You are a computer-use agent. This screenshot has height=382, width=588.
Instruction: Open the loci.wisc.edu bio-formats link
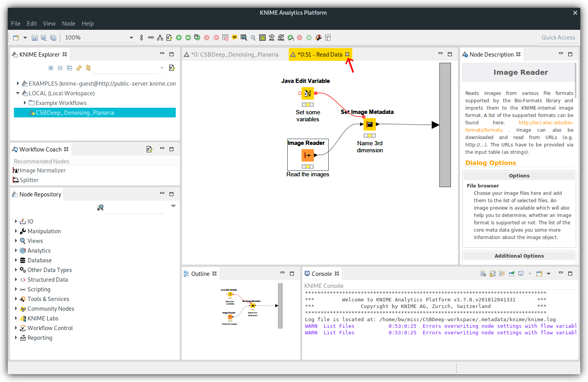[x=545, y=123]
